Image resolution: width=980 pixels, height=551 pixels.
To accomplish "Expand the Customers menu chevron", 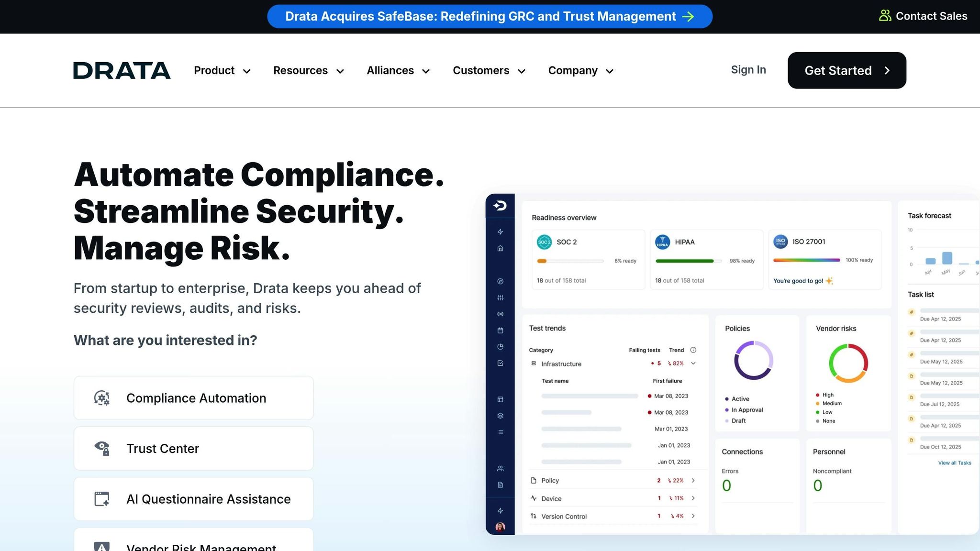I will point(522,71).
